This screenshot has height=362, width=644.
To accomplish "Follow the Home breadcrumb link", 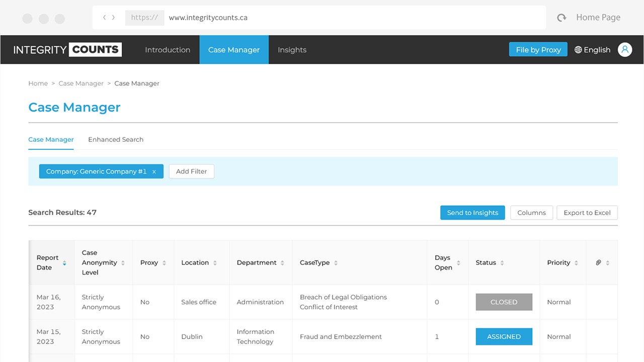I will click(x=38, y=83).
